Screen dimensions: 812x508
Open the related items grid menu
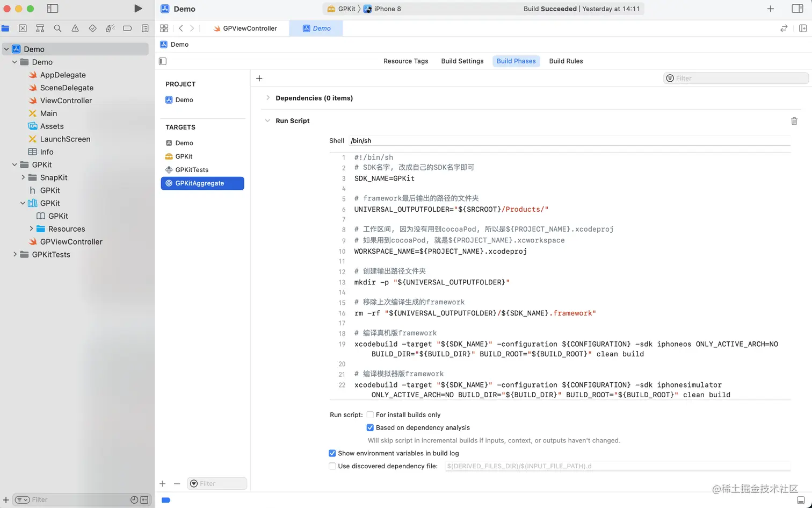pyautogui.click(x=164, y=28)
